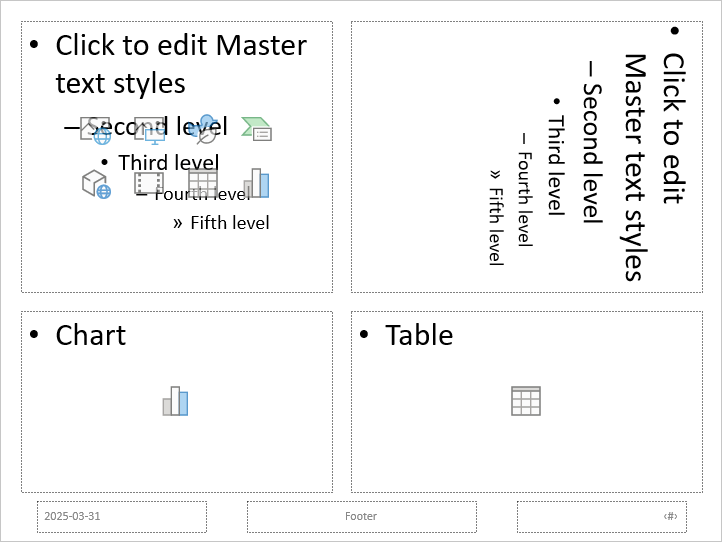Click the Insert Icons button in content placeholder

tap(203, 129)
